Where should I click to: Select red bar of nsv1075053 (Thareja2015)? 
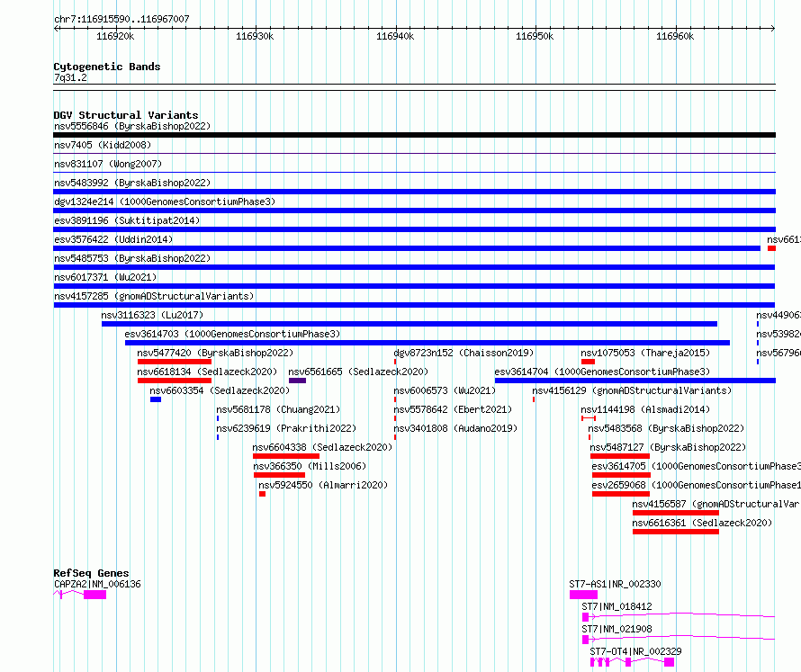point(588,362)
